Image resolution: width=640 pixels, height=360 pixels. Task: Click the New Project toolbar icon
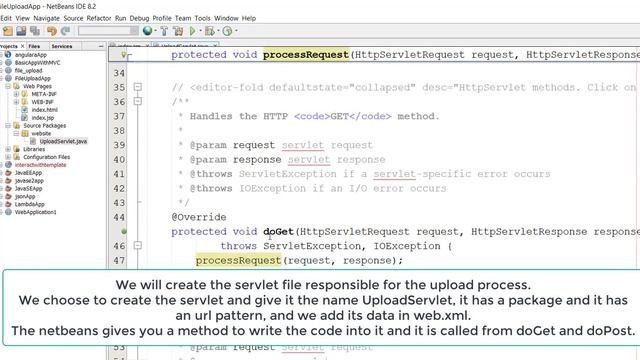click(8, 31)
